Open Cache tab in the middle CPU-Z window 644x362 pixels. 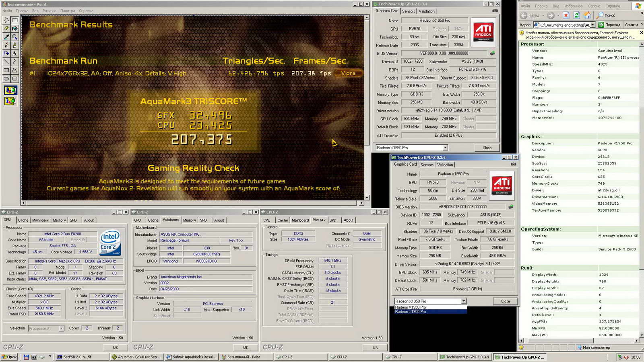(x=153, y=220)
